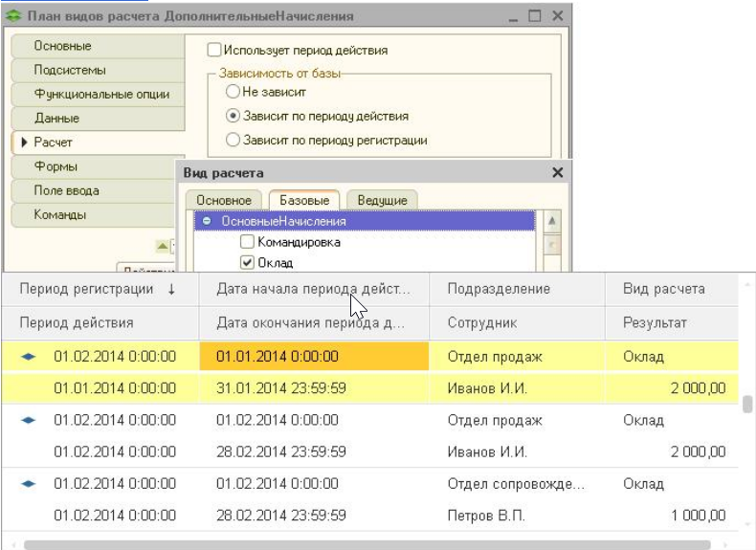Select the Базовые tab
The image size is (756, 550).
(x=304, y=200)
